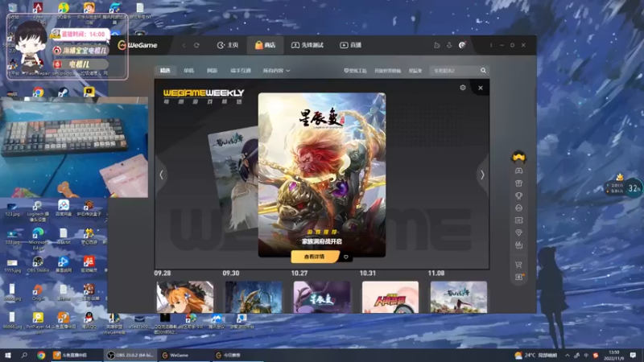Select the 商店 store tab
Screen dimensions: 644x362
[x=265, y=45]
